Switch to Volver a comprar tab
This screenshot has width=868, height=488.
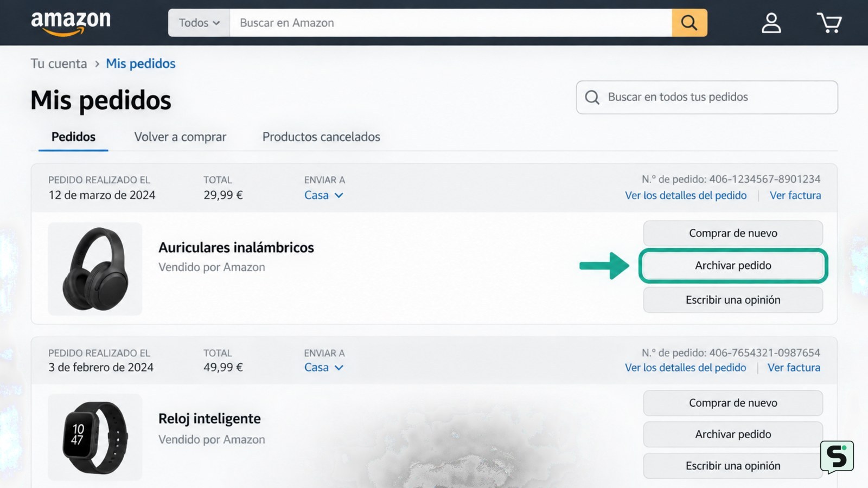pyautogui.click(x=180, y=137)
